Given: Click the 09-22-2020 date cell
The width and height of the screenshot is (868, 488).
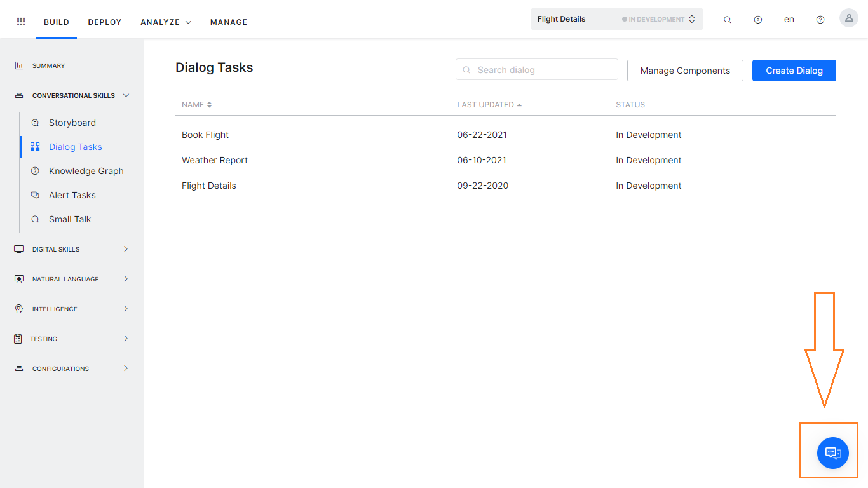Looking at the screenshot, I should [x=483, y=186].
